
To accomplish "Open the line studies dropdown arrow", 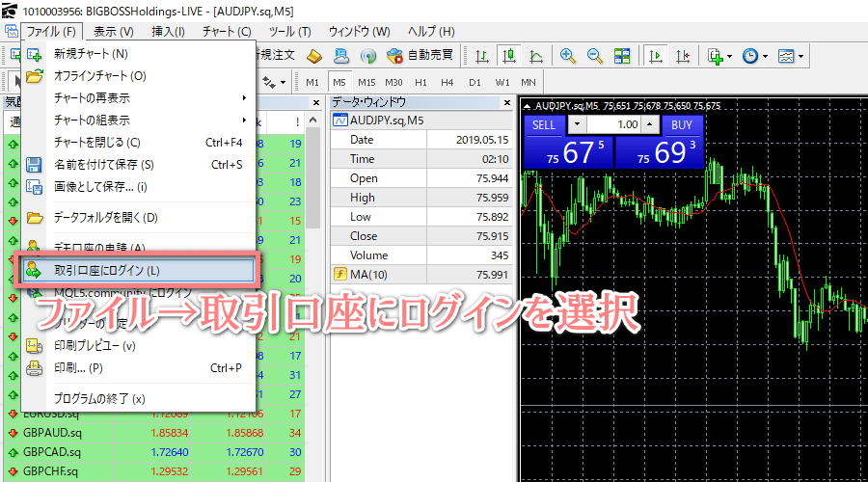I will (x=283, y=83).
